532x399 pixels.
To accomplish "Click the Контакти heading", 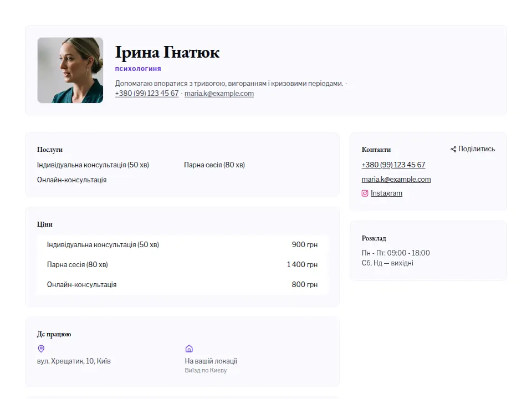I will point(376,150).
